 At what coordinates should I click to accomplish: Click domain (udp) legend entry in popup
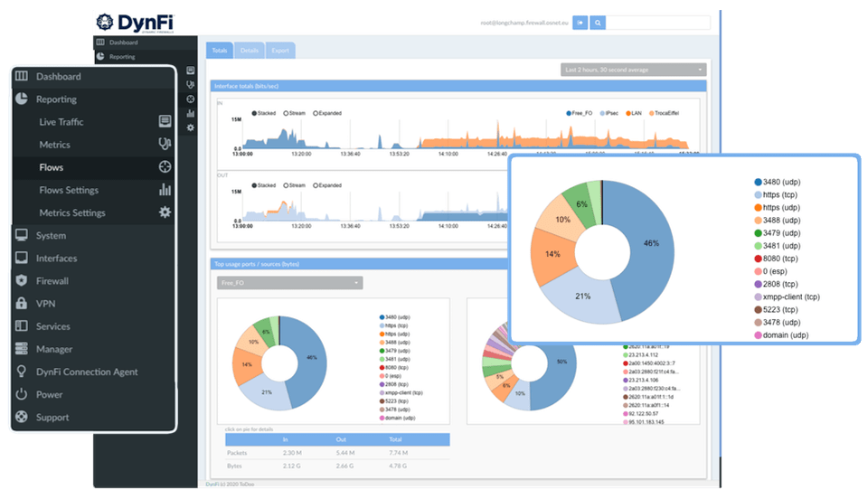tap(781, 334)
